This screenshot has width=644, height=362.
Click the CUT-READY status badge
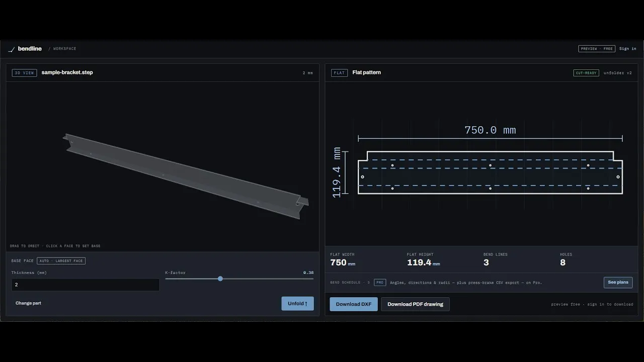pyautogui.click(x=586, y=73)
